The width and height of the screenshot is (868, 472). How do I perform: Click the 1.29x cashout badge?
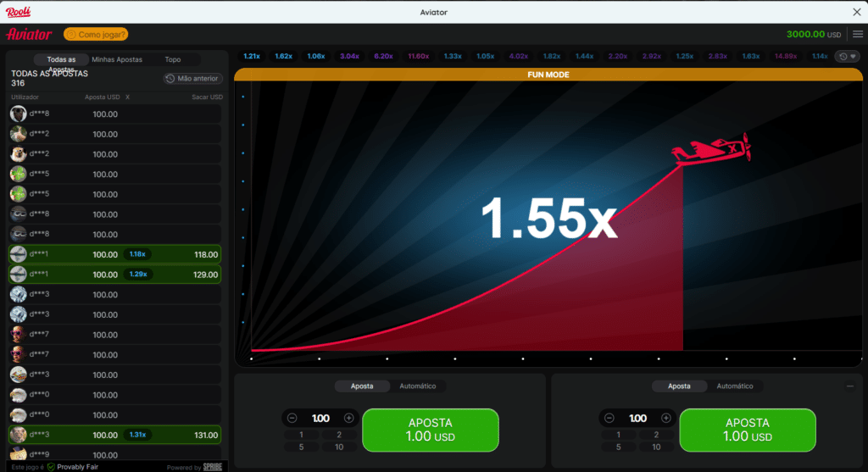[x=138, y=275]
